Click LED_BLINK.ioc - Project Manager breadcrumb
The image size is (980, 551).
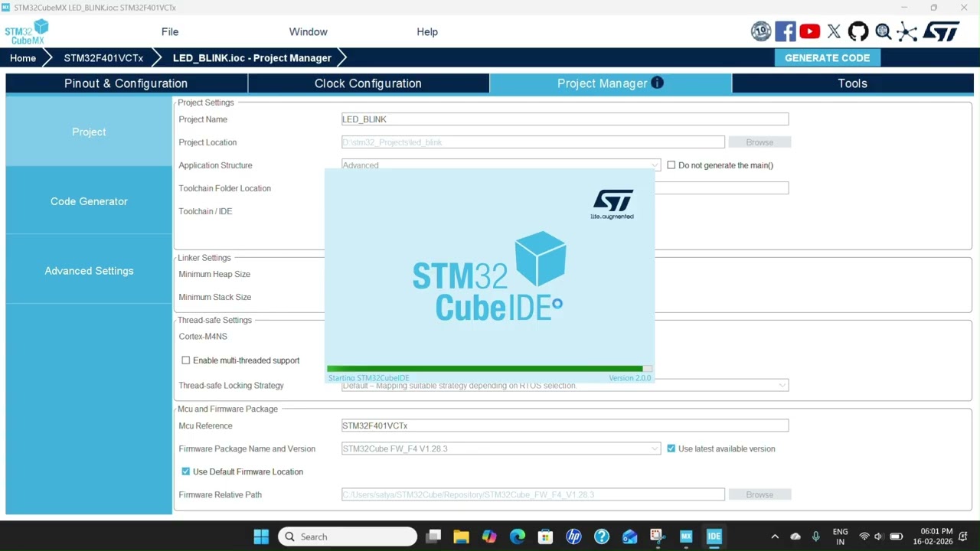click(252, 58)
